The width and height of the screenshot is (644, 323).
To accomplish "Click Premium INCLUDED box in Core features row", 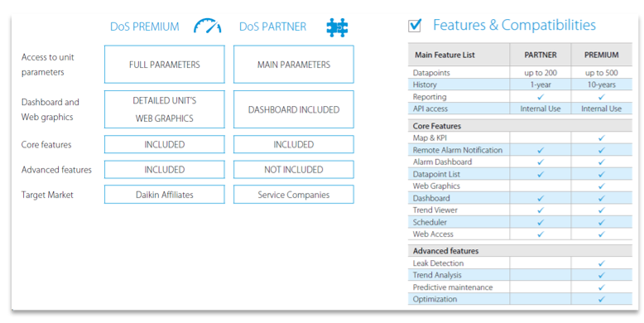I will pos(164,145).
